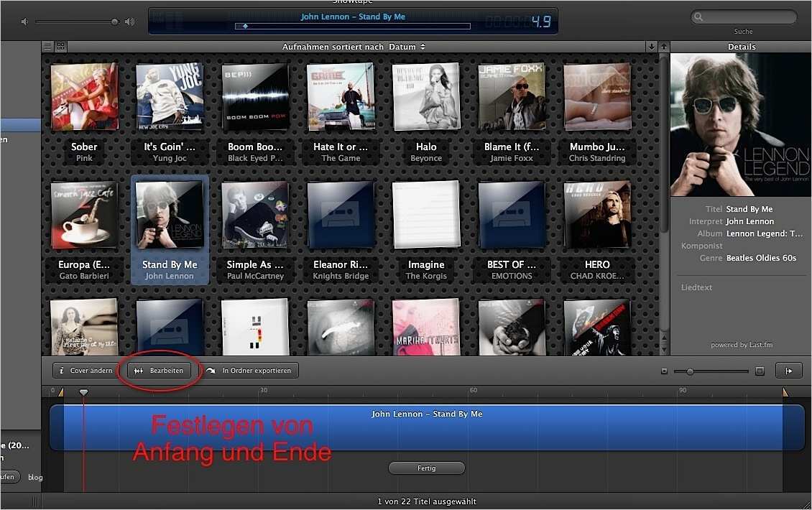Adjust the thumbnail size slider
812x510 pixels.
[690, 371]
